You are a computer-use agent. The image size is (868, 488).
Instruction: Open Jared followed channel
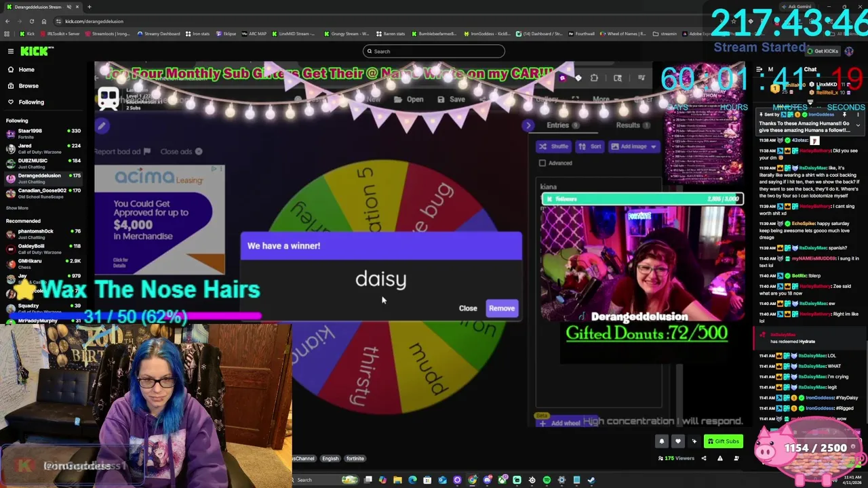[x=43, y=148]
